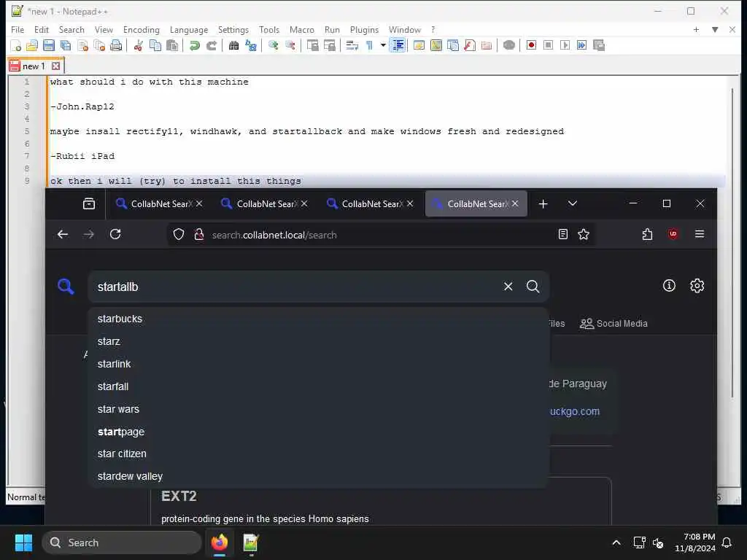Viewport: 747px width, 560px height.
Task: Open the Language menu
Action: (189, 29)
